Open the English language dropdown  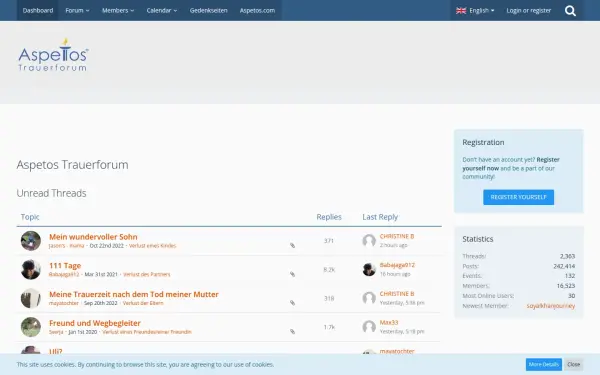coord(475,11)
